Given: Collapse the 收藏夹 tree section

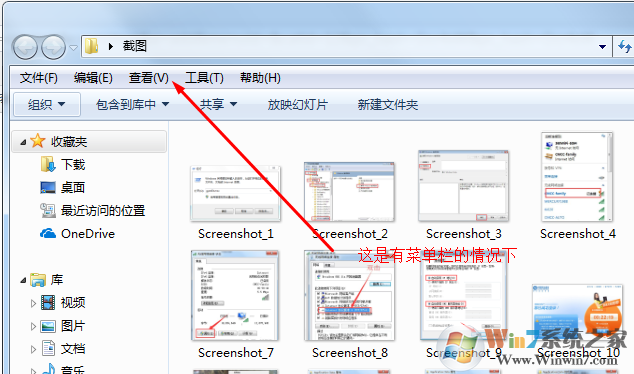Looking at the screenshot, I should pyautogui.click(x=23, y=142).
